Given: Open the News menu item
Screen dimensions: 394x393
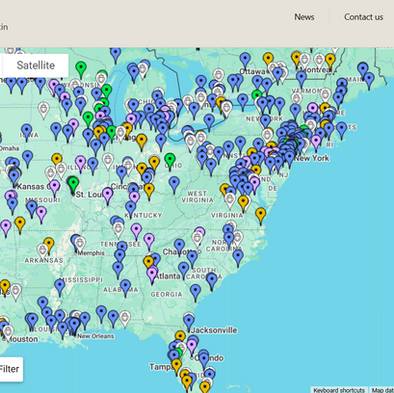Looking at the screenshot, I should (x=304, y=17).
